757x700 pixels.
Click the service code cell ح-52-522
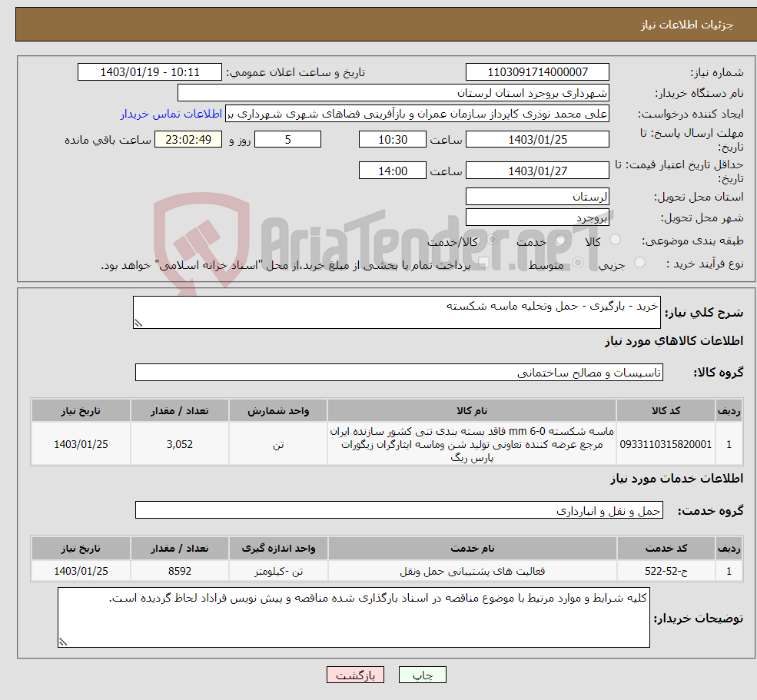pyautogui.click(x=666, y=571)
